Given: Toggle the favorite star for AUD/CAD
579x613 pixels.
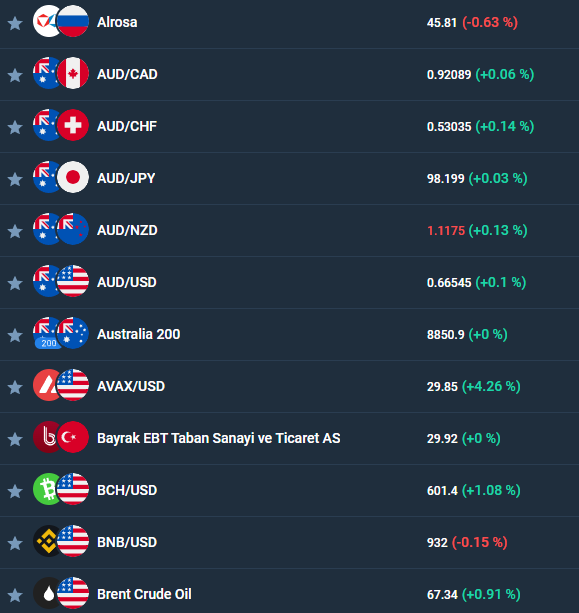Looking at the screenshot, I should (x=15, y=75).
